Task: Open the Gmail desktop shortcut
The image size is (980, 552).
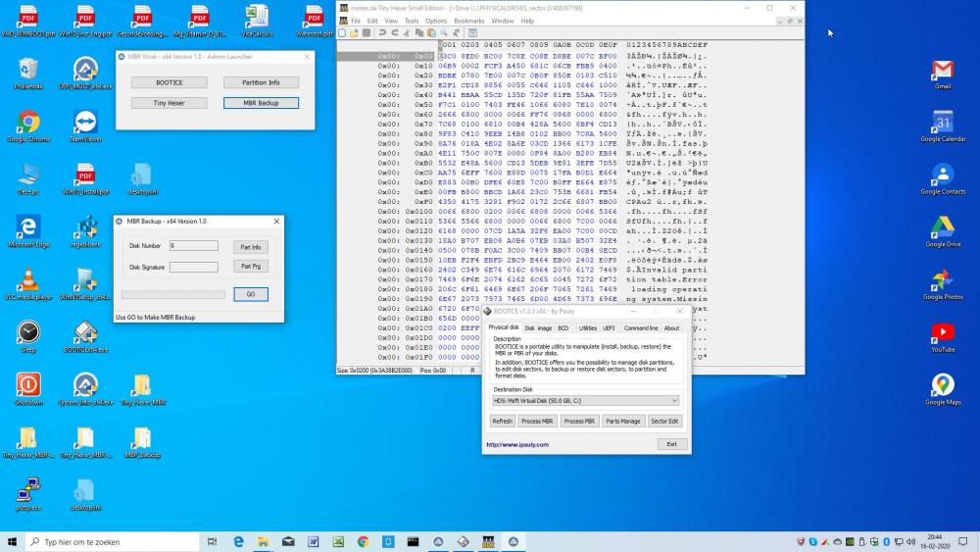Action: 943,71
